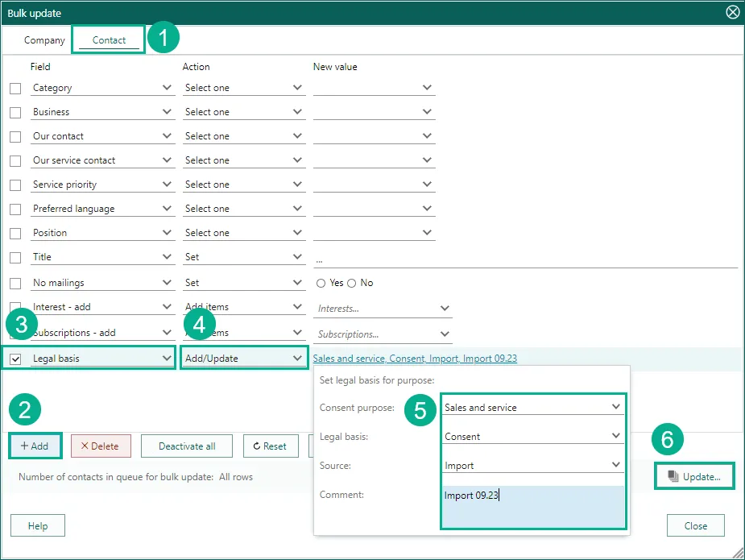This screenshot has width=745, height=560.
Task: Uncheck the Legal basis row checkbox
Action: click(x=15, y=359)
